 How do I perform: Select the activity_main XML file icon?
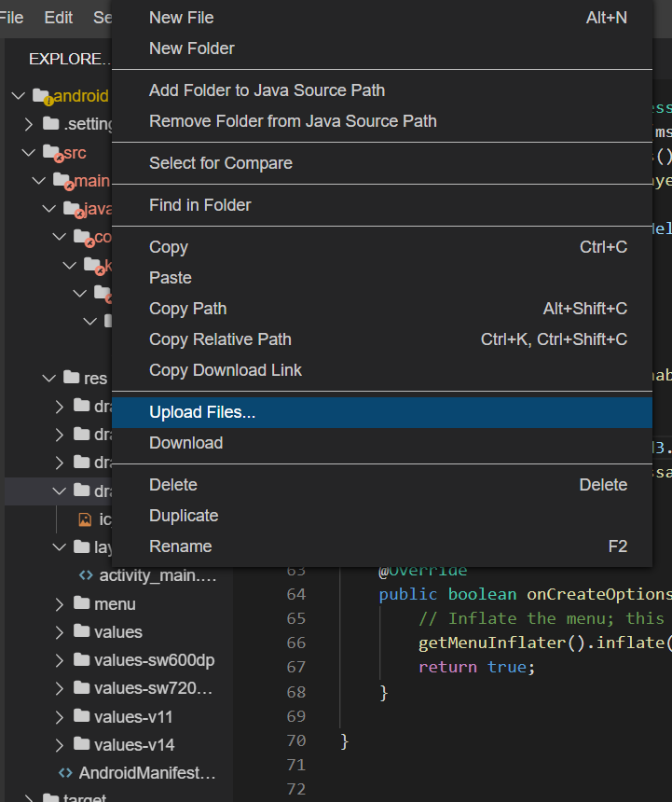coord(86,575)
